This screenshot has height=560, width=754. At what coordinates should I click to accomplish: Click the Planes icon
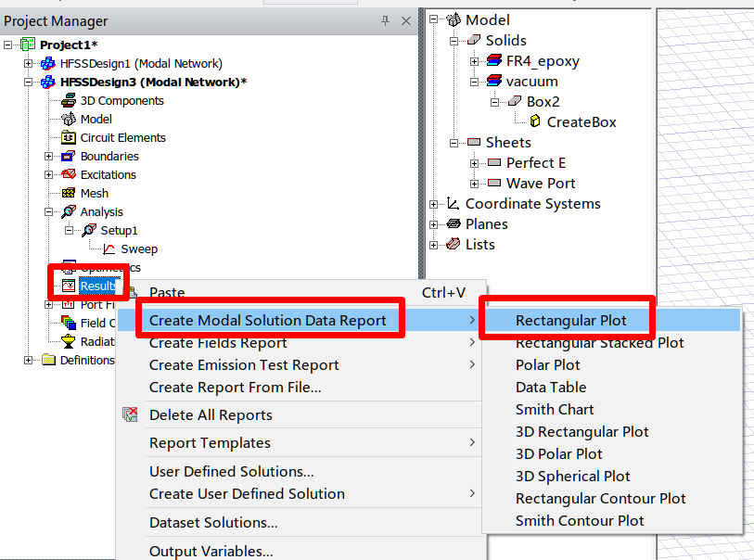(x=453, y=223)
